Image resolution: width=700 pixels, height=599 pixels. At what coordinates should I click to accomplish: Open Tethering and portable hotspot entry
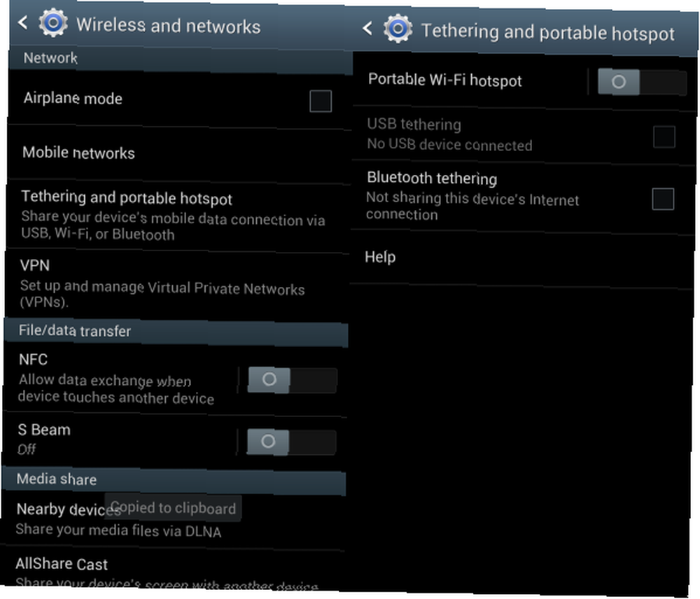pos(177,216)
